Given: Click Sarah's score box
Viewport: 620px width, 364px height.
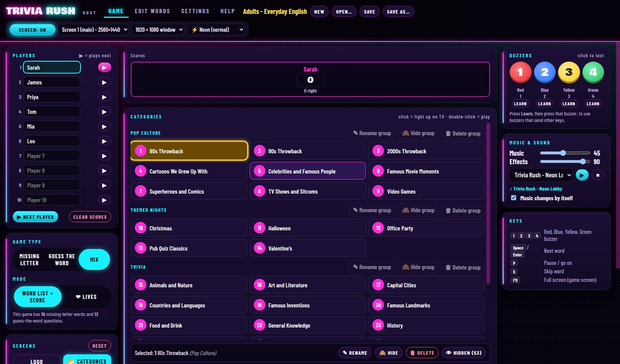Looking at the screenshot, I should click(x=310, y=80).
